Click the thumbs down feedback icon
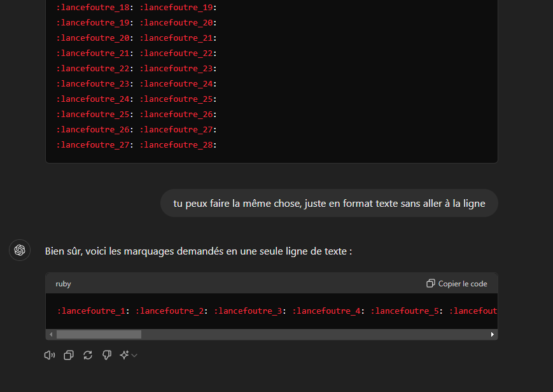Screen dimensions: 553x392 [x=107, y=355]
